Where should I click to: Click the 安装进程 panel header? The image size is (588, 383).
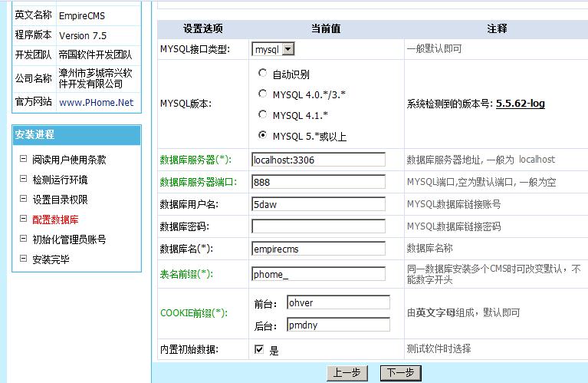click(x=77, y=135)
